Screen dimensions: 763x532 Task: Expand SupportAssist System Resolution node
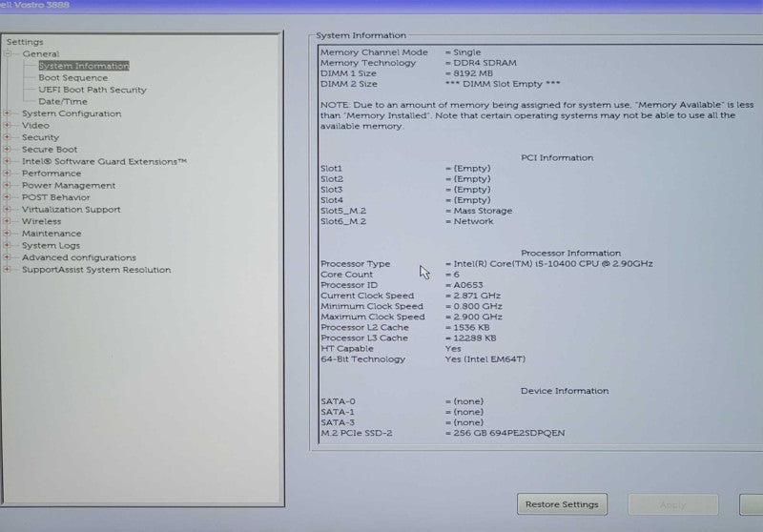point(8,269)
